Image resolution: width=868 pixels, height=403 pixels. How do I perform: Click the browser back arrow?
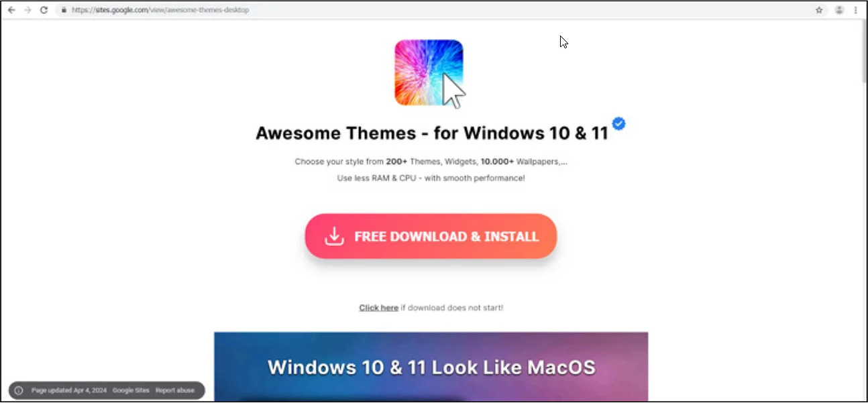(11, 10)
